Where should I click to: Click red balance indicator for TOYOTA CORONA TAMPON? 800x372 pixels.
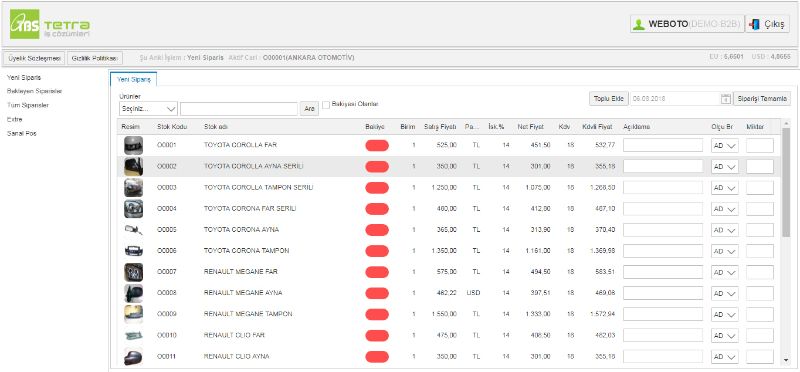click(x=377, y=251)
